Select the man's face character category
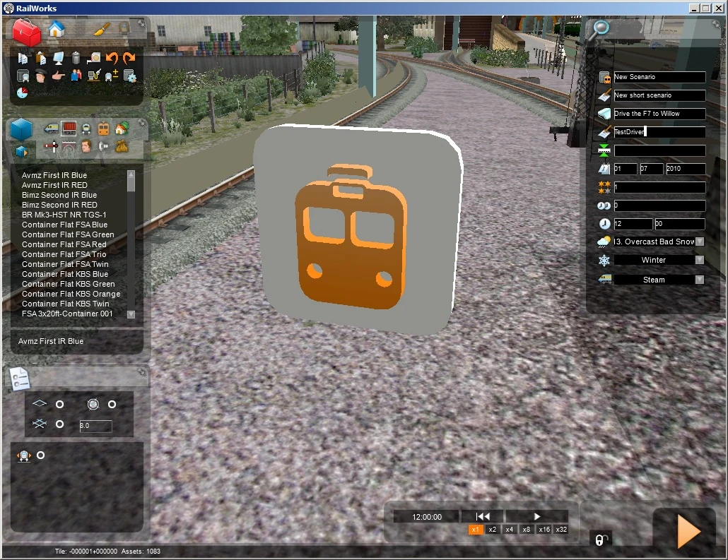Viewport: 728px width, 560px height. [x=86, y=147]
